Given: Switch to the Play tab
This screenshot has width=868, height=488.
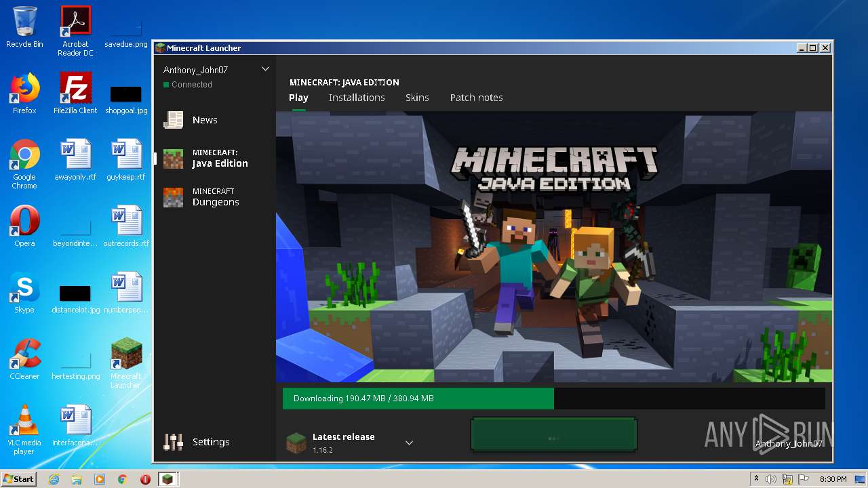Looking at the screenshot, I should tap(298, 98).
